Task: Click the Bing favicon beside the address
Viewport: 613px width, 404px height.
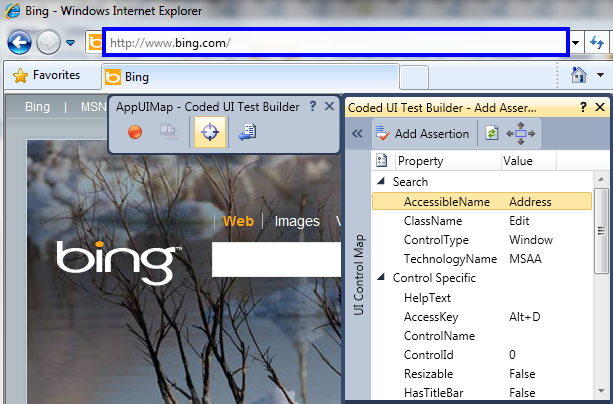Action: (95, 42)
